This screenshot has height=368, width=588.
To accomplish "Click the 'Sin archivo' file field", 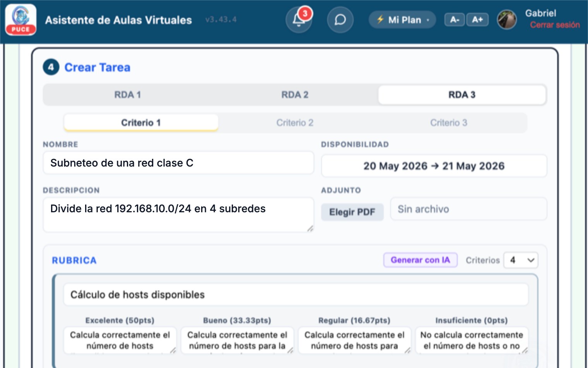I will [x=468, y=209].
